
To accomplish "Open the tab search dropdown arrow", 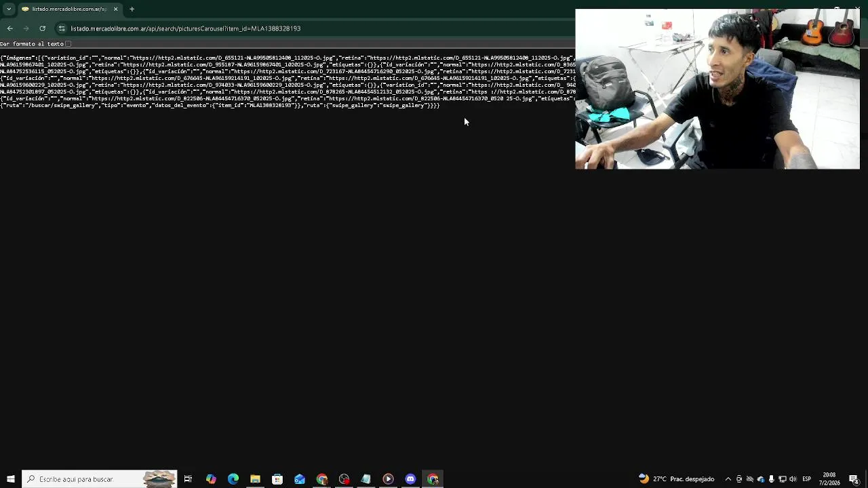I will point(9,9).
